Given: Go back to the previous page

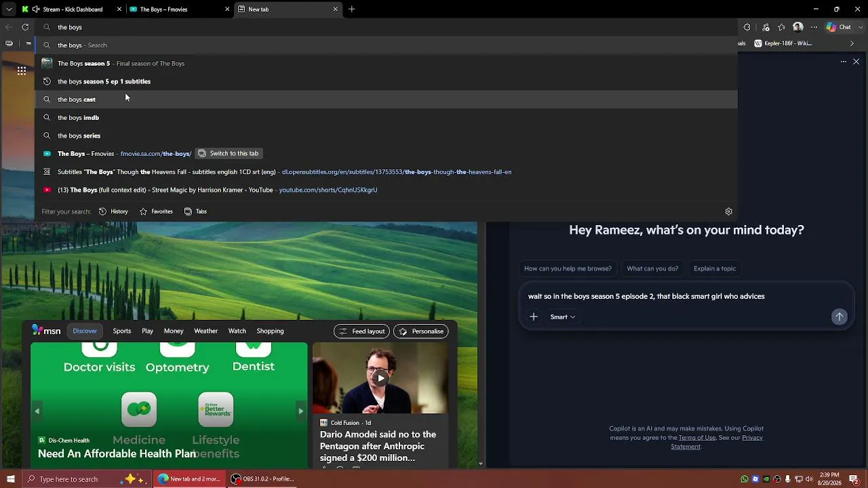Looking at the screenshot, I should point(8,27).
